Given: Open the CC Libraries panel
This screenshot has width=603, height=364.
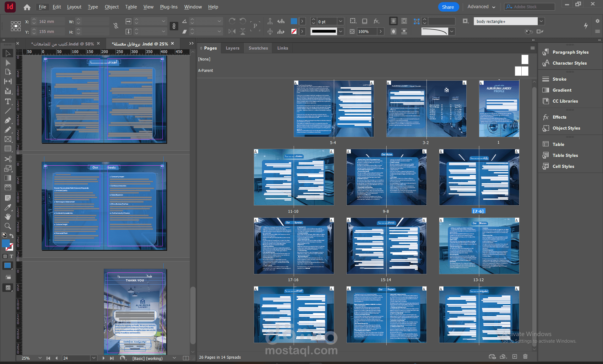Looking at the screenshot, I should tap(565, 101).
